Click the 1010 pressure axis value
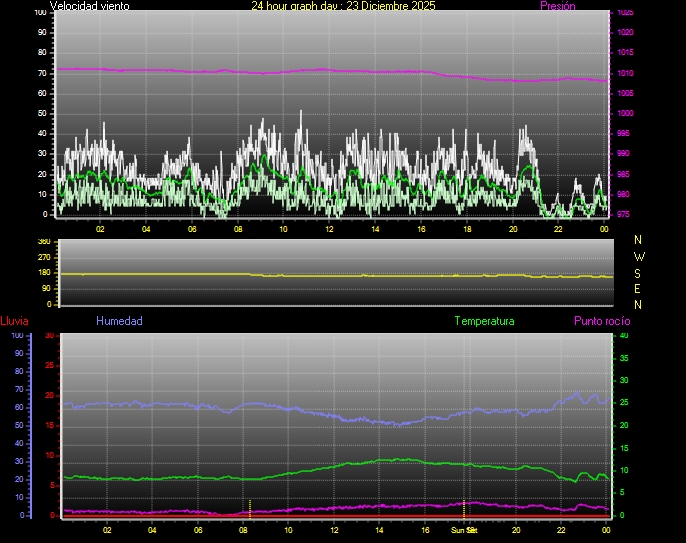Image resolution: width=686 pixels, height=543 pixels. click(623, 73)
